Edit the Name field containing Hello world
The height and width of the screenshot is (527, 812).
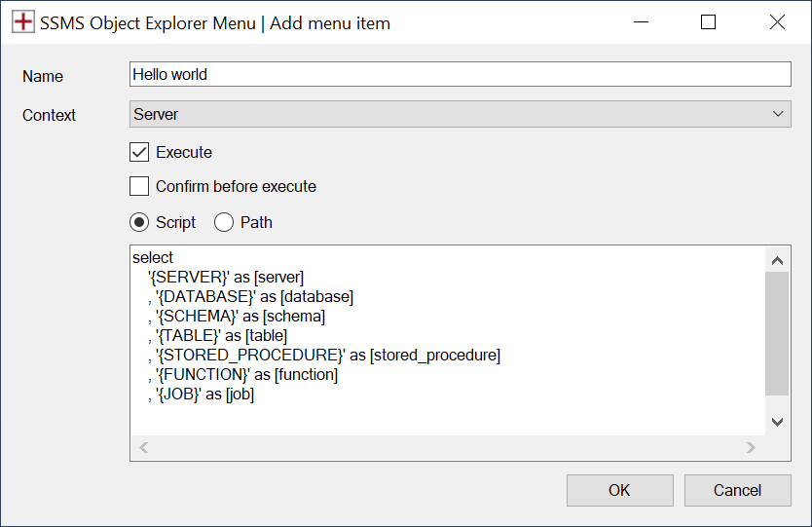pyautogui.click(x=460, y=74)
